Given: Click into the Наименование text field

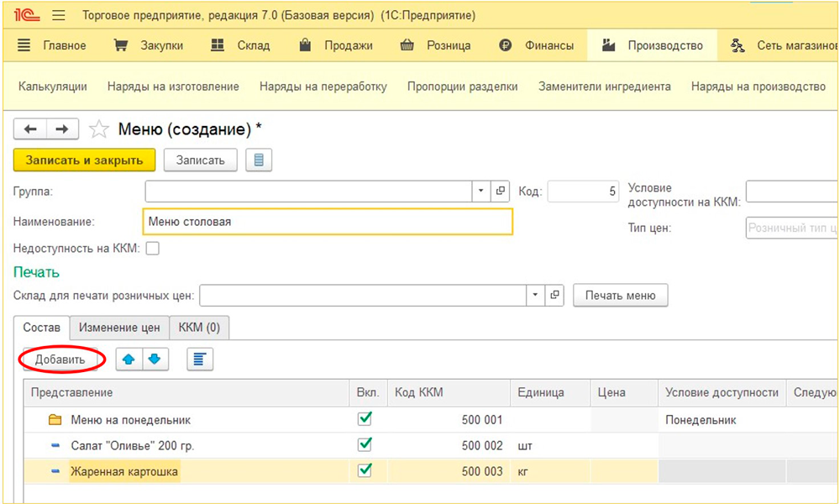Looking at the screenshot, I should 328,222.
